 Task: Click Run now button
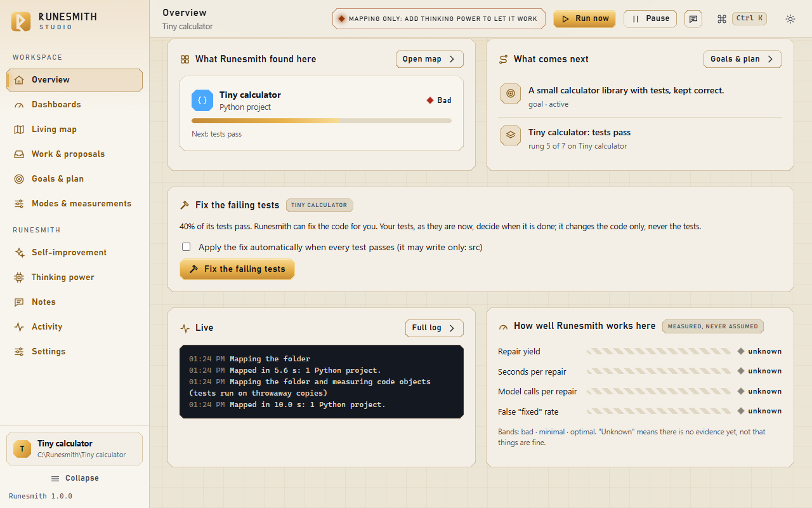point(585,19)
